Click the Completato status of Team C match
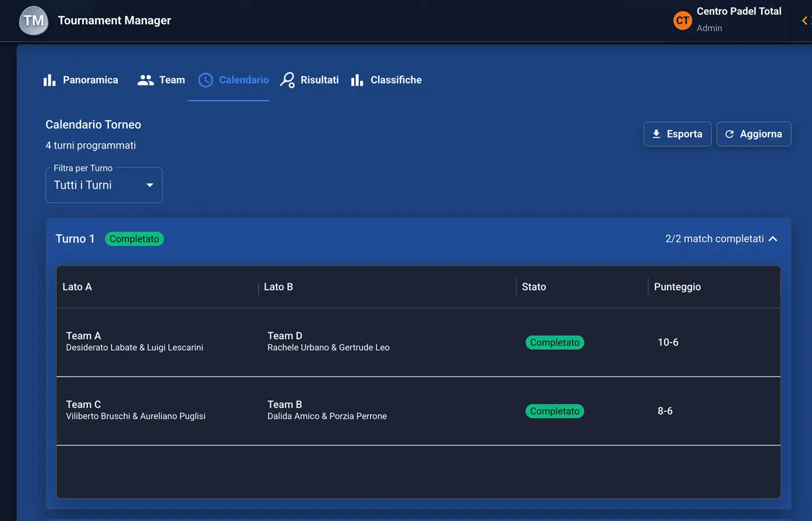812x521 pixels. (555, 411)
